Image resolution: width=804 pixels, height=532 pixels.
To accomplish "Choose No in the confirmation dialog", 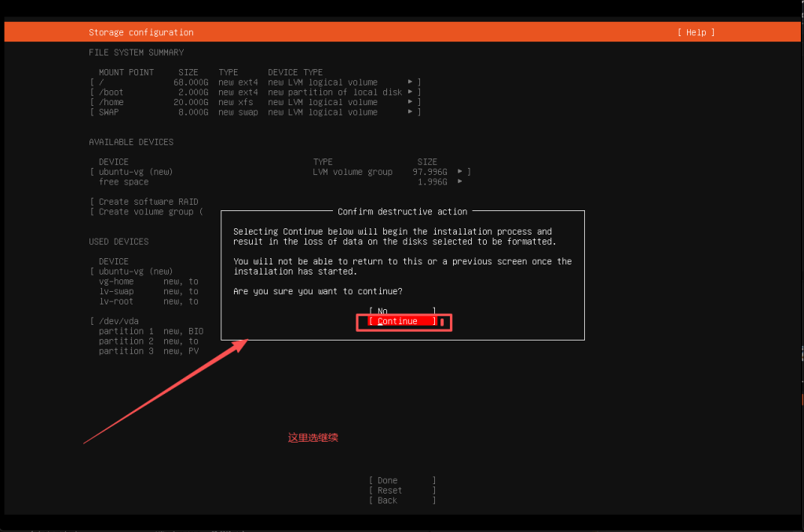I will (x=402, y=312).
